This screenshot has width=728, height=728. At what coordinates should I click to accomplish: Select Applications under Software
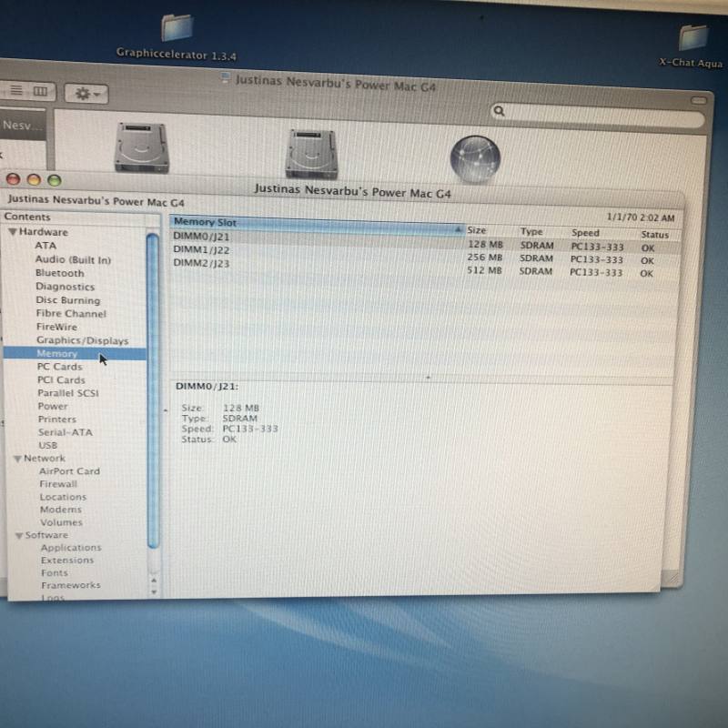pyautogui.click(x=71, y=548)
